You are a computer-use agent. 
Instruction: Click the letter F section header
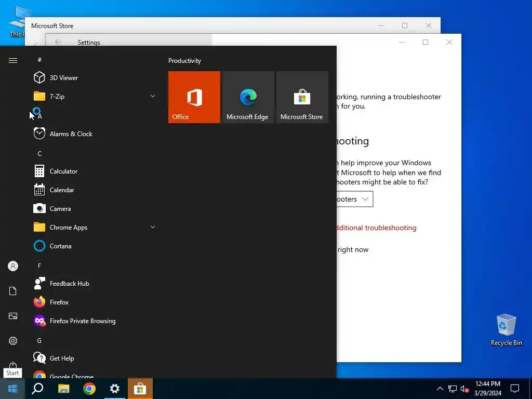(x=39, y=265)
